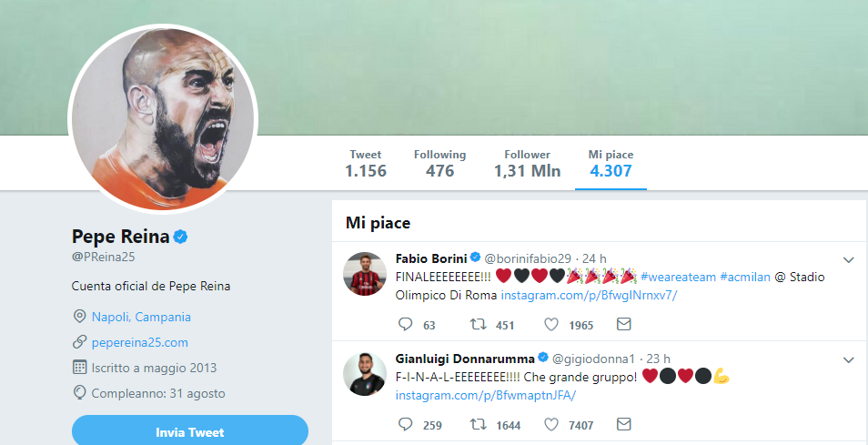Screen dimensions: 868x445
Task: Like Gianluigi Donnarumma's tweet with heart icon
Action: point(551,425)
